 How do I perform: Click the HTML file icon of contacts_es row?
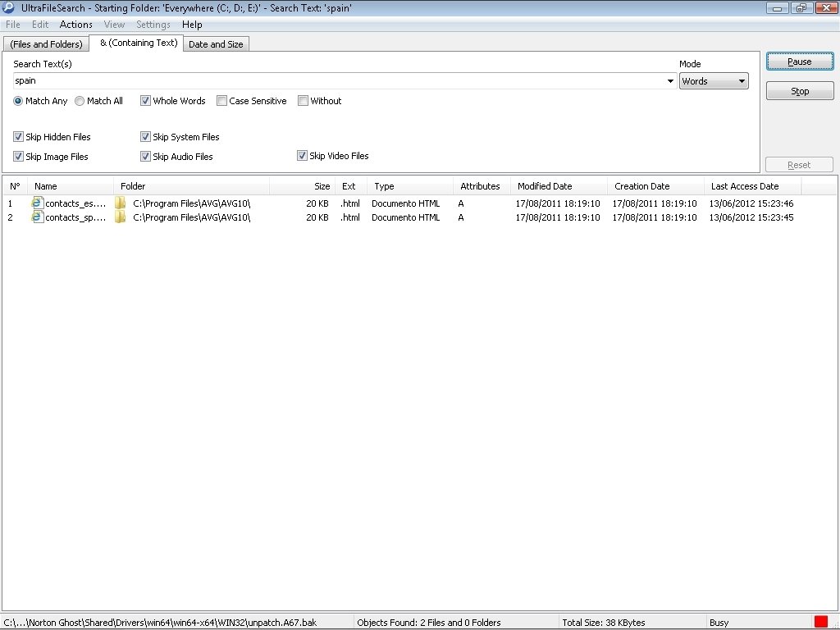click(37, 203)
